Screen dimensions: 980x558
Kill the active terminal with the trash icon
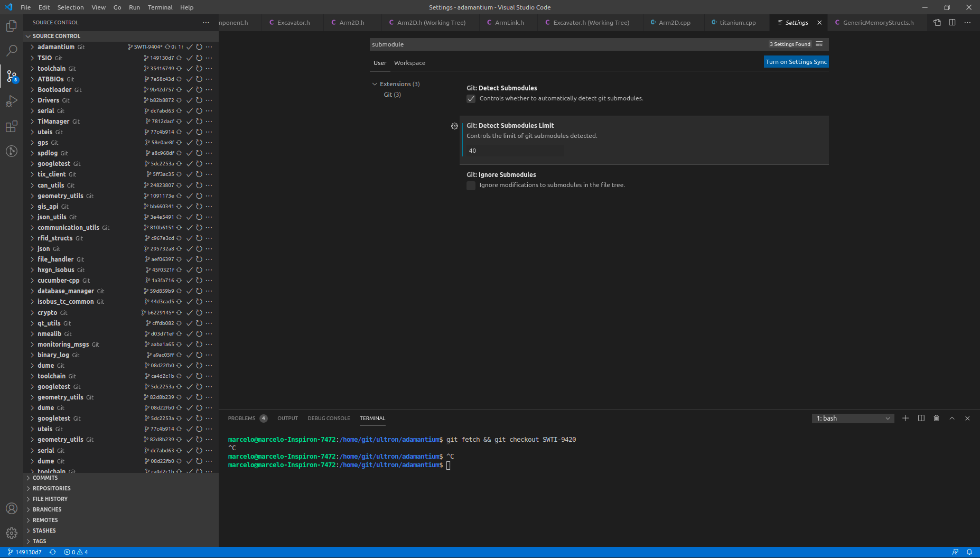point(936,418)
